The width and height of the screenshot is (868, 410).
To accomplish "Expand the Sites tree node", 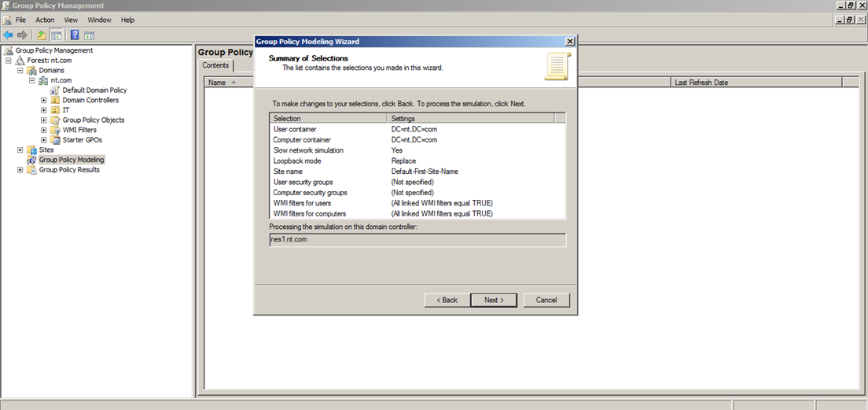I will click(x=20, y=150).
